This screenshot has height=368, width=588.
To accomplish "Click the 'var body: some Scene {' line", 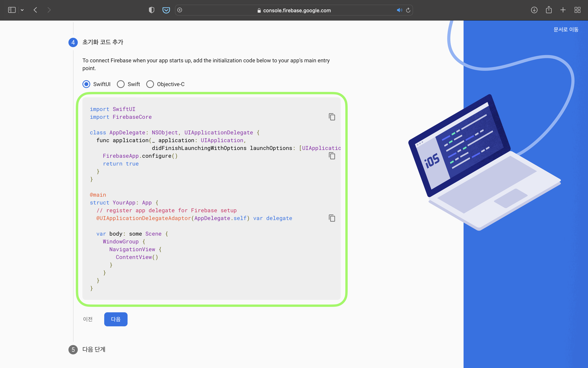I will click(x=132, y=234).
